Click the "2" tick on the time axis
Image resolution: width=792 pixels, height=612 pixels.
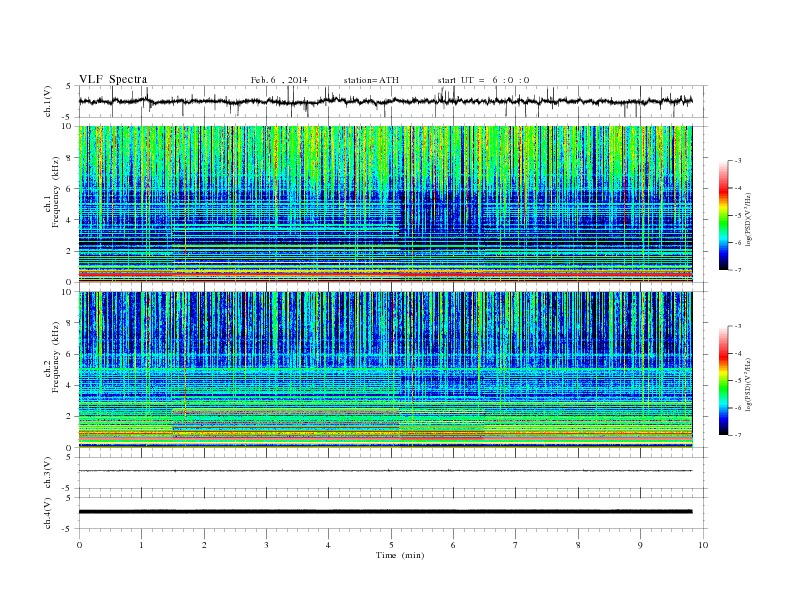(x=204, y=545)
